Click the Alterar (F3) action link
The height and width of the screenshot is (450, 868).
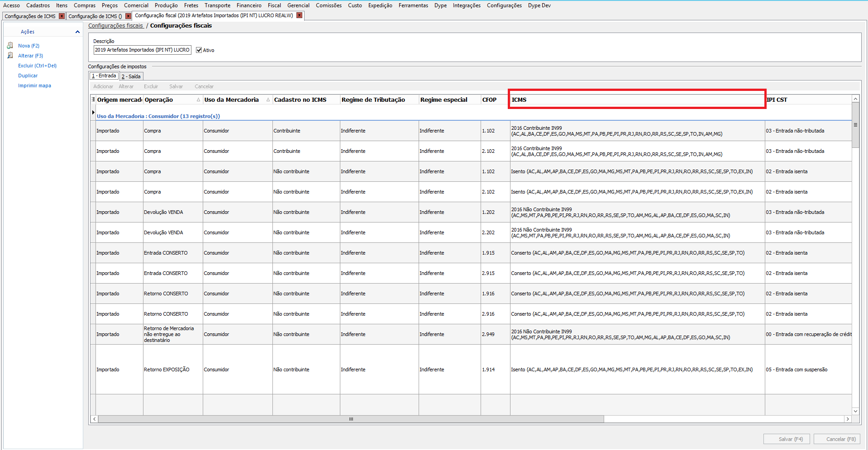click(30, 56)
